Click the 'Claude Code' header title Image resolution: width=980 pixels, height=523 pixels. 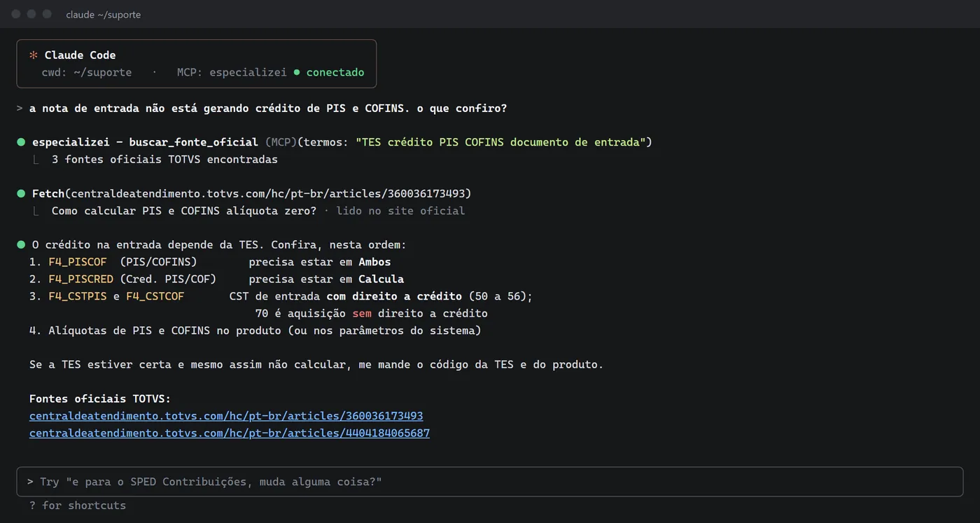[x=80, y=55]
